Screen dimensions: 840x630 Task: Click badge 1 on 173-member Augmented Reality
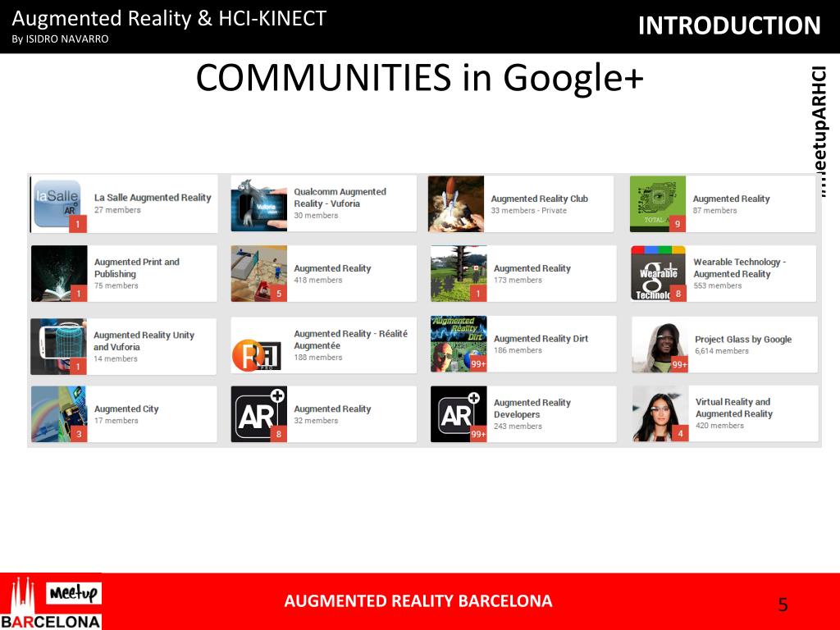pyautogui.click(x=478, y=293)
